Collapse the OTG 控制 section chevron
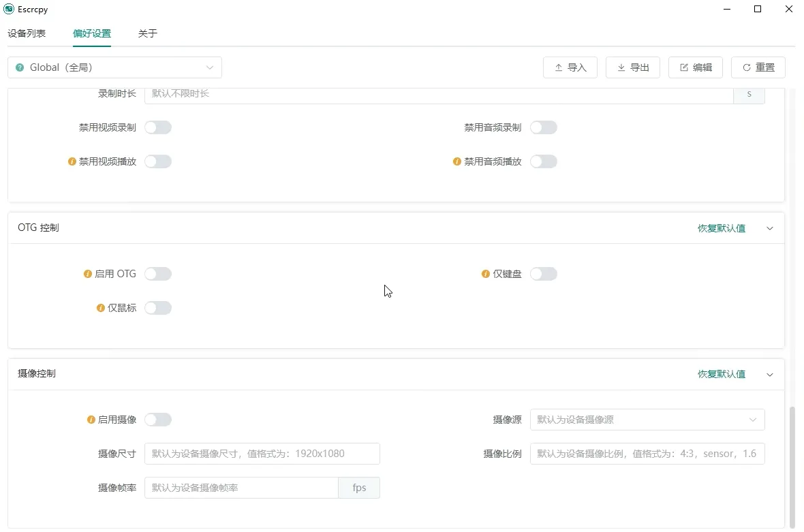 click(x=770, y=228)
